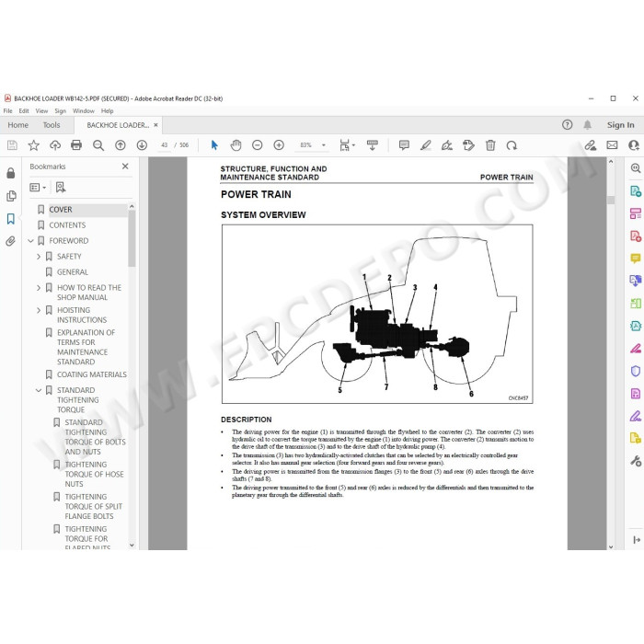Zoom out with the minus icon
The image size is (644, 644).
[x=257, y=145]
